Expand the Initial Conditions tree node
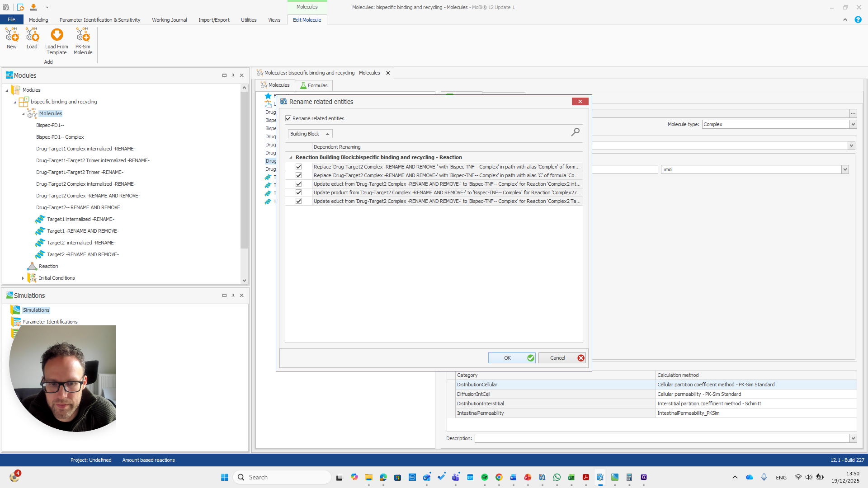 click(x=23, y=278)
